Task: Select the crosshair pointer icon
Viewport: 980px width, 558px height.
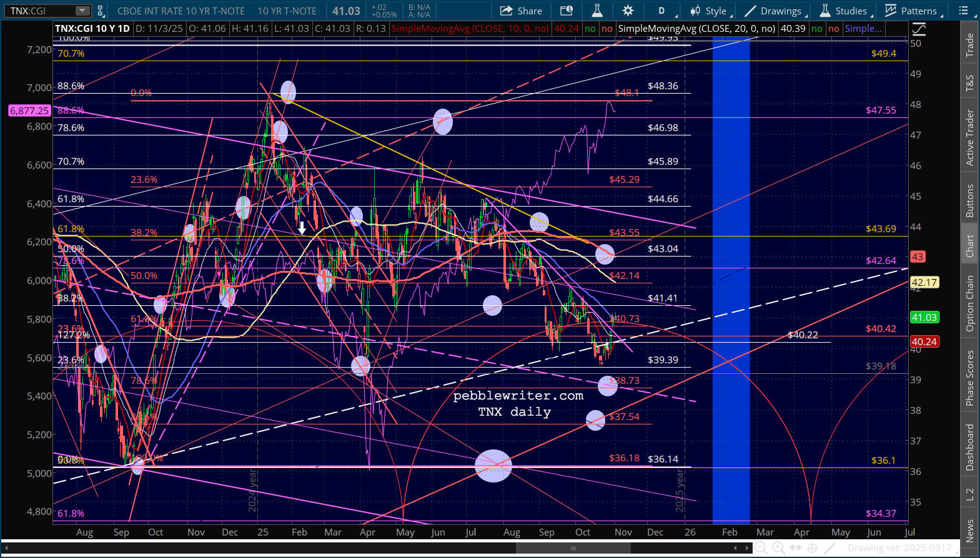Action: [x=812, y=548]
